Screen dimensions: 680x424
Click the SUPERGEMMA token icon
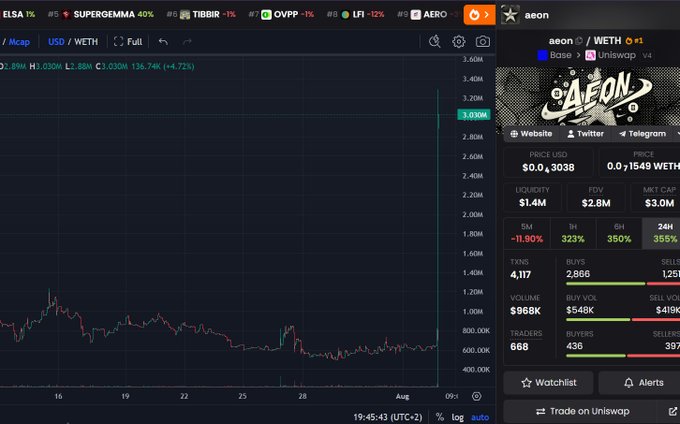click(x=66, y=15)
